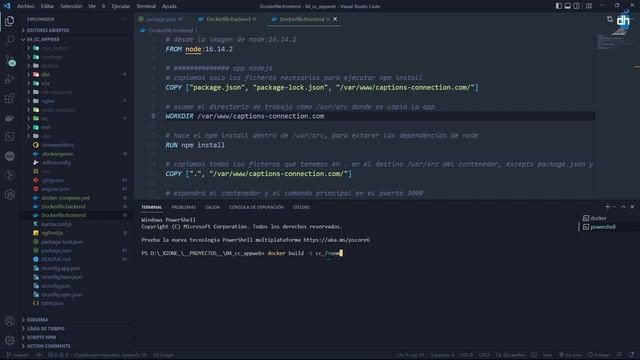
Task: Select the Dockerfile.frontend editor tab
Action: click(304, 19)
